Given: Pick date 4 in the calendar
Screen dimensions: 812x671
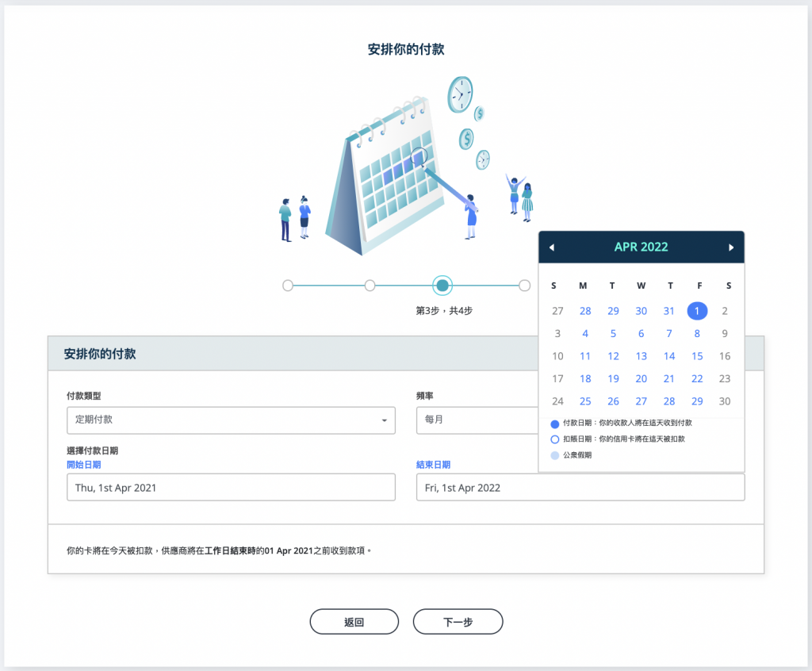Looking at the screenshot, I should click(585, 334).
